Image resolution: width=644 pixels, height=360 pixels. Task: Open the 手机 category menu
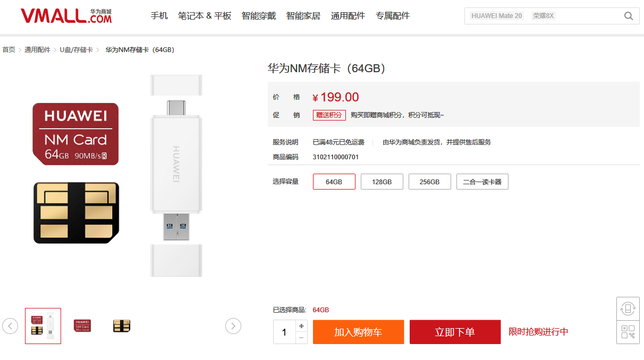(159, 16)
